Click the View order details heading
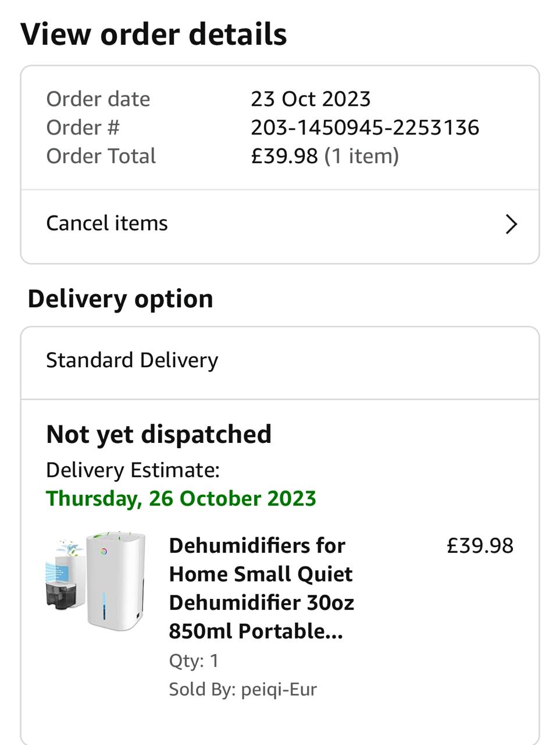This screenshot has height=745, width=560. 154,34
